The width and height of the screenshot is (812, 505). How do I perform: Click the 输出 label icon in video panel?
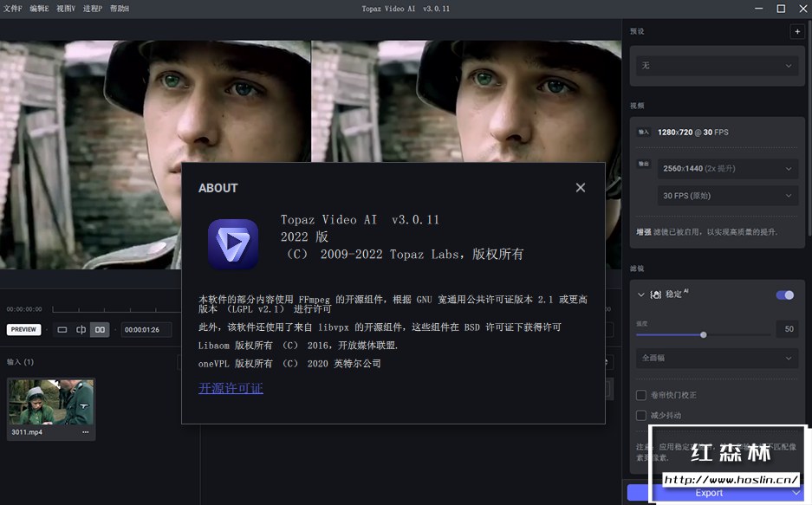coord(643,164)
